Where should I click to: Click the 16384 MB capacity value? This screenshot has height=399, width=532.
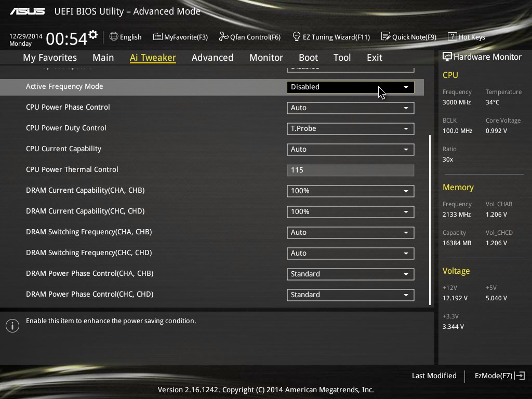tap(457, 243)
